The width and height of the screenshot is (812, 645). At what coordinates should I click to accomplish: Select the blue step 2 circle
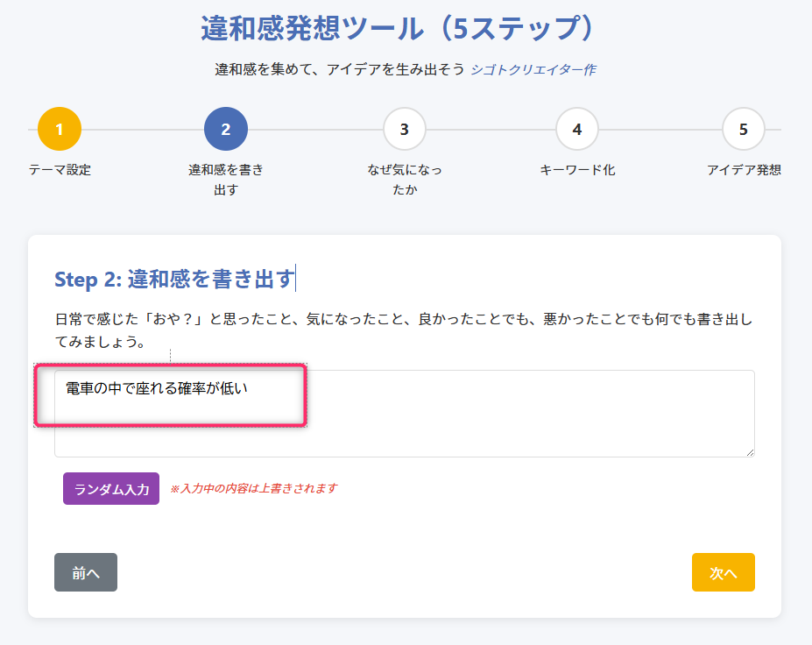point(226,130)
